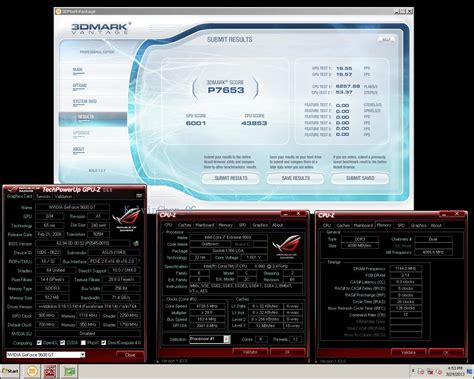Open SPD tab in left CPU-Z window

pyautogui.click(x=242, y=225)
